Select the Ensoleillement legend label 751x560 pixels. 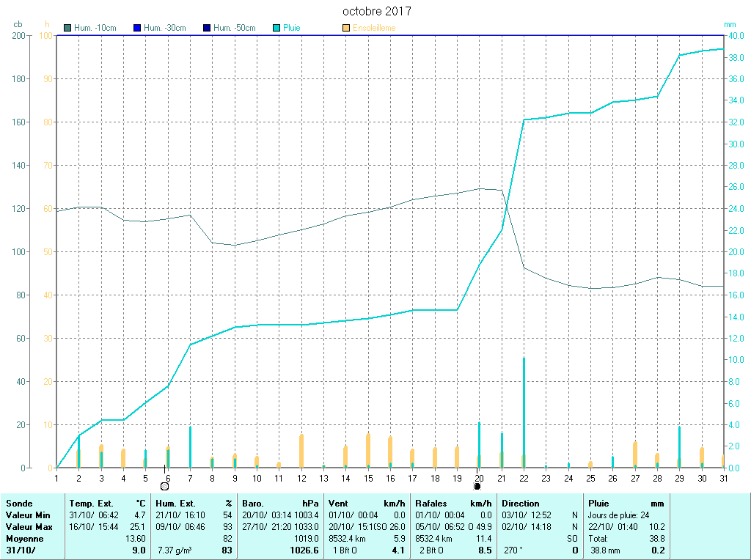[374, 29]
